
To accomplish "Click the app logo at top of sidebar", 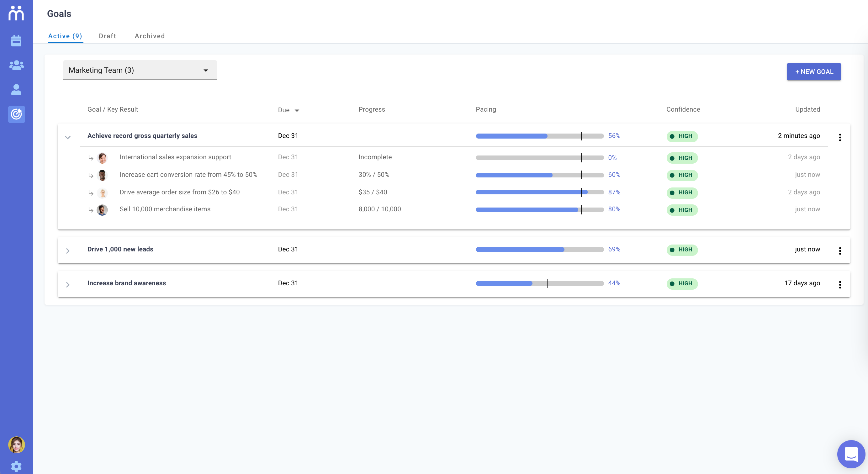I will coord(16,13).
